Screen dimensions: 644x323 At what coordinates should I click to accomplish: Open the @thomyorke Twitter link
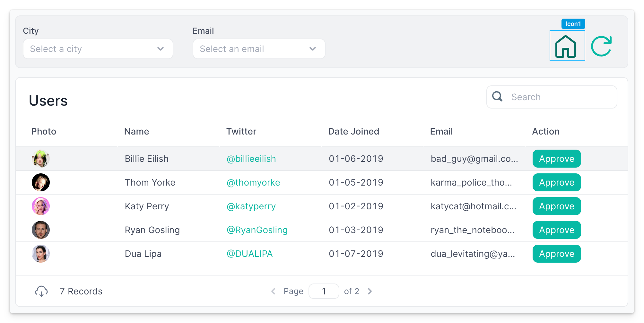[x=253, y=182]
